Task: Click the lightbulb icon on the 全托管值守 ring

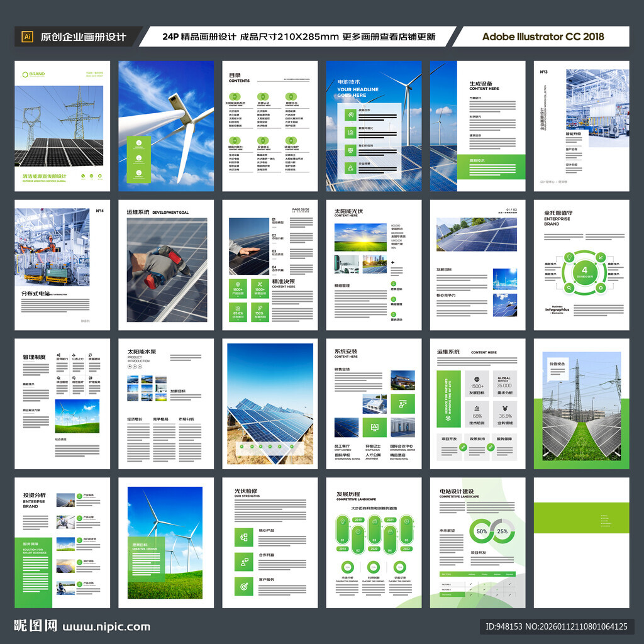Action: (x=569, y=257)
